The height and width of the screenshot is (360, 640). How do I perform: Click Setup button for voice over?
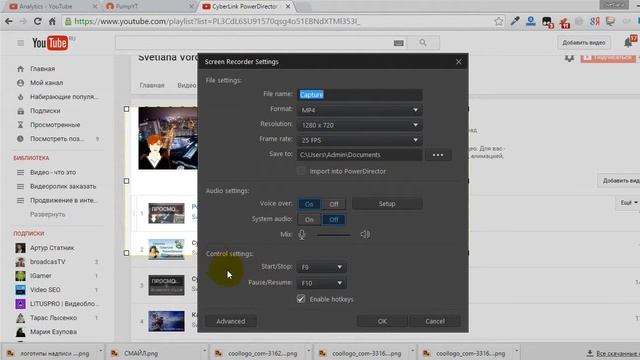coord(387,204)
